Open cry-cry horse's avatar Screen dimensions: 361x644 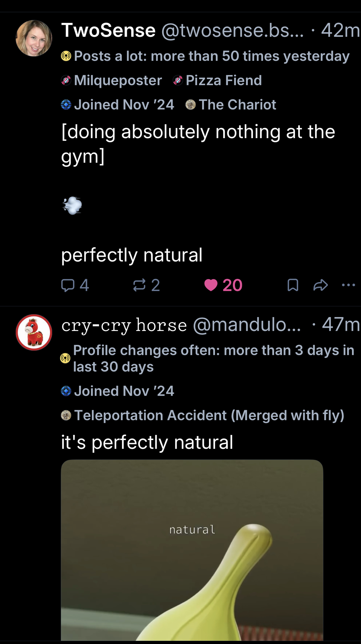34,332
